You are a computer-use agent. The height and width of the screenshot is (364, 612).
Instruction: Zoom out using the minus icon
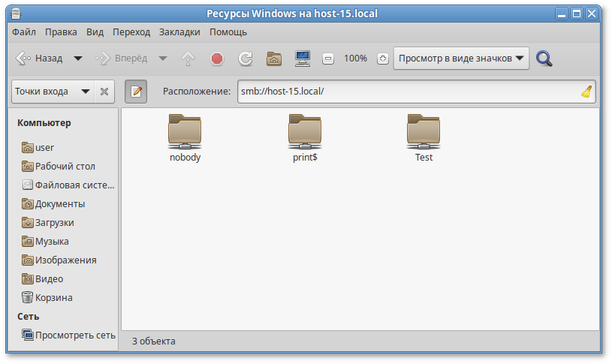(x=328, y=59)
